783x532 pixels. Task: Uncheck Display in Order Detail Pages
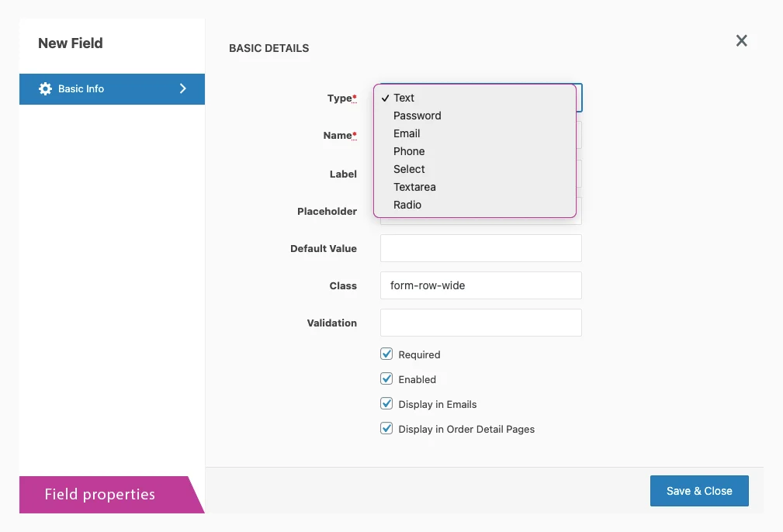[386, 428]
